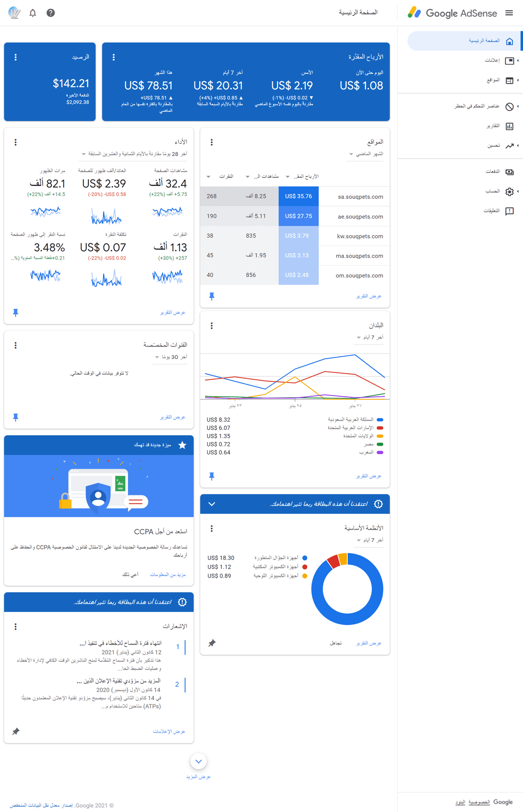Click blocking controls icon in sidebar

pyautogui.click(x=509, y=106)
